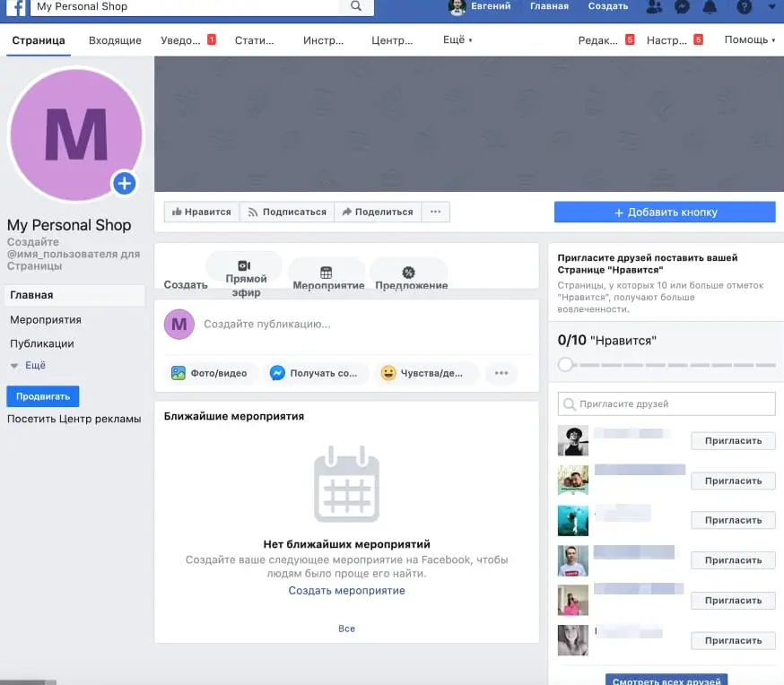Click the Добавить кнопку button
Screen dimensions: 784x685
point(665,212)
